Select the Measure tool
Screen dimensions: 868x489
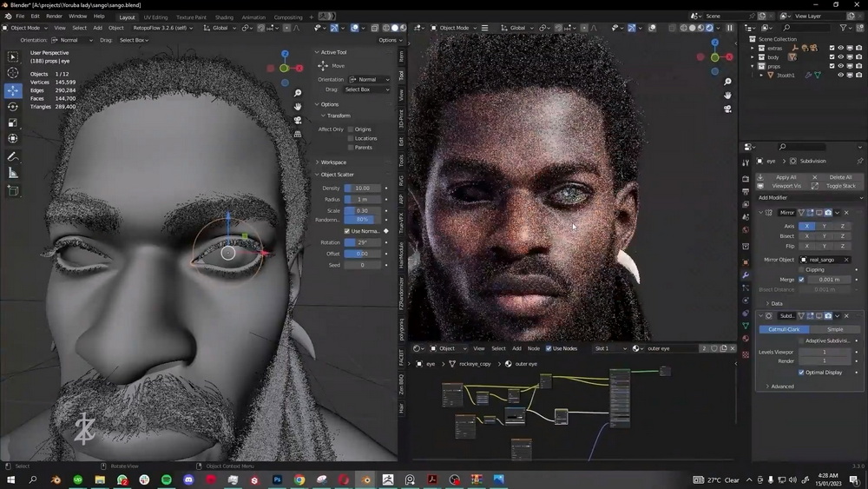click(x=13, y=174)
